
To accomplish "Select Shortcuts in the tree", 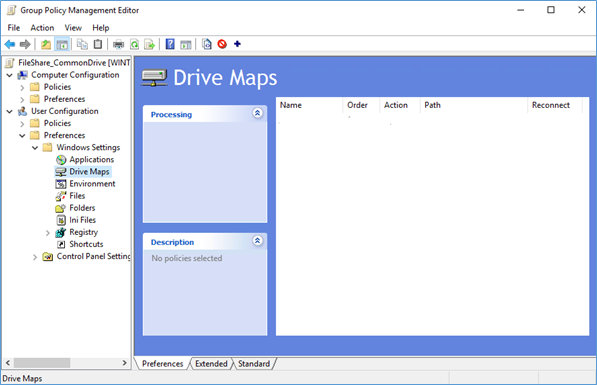I will (86, 244).
